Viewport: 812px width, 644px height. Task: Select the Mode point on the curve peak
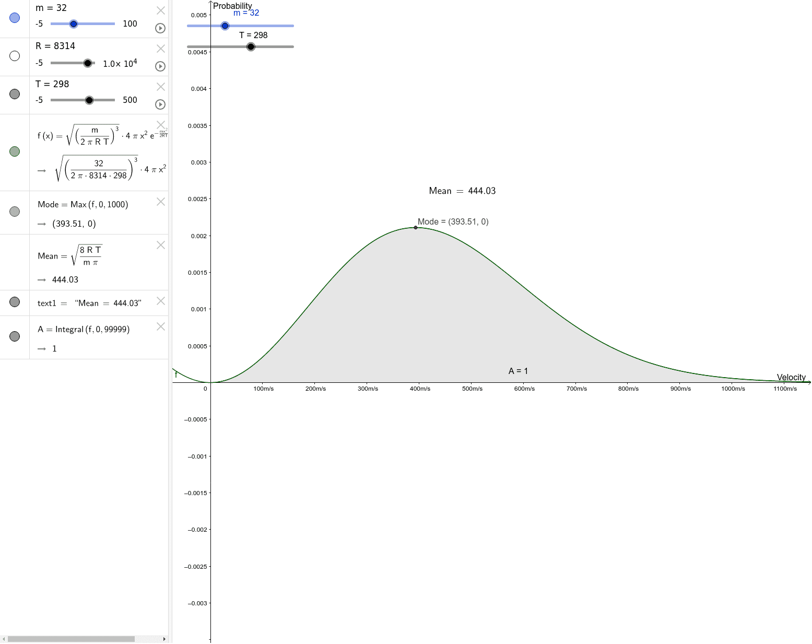[416, 227]
